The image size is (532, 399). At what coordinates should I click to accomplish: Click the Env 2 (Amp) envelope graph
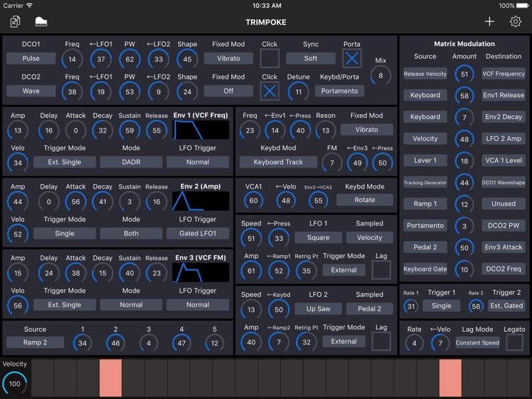pyautogui.click(x=201, y=201)
